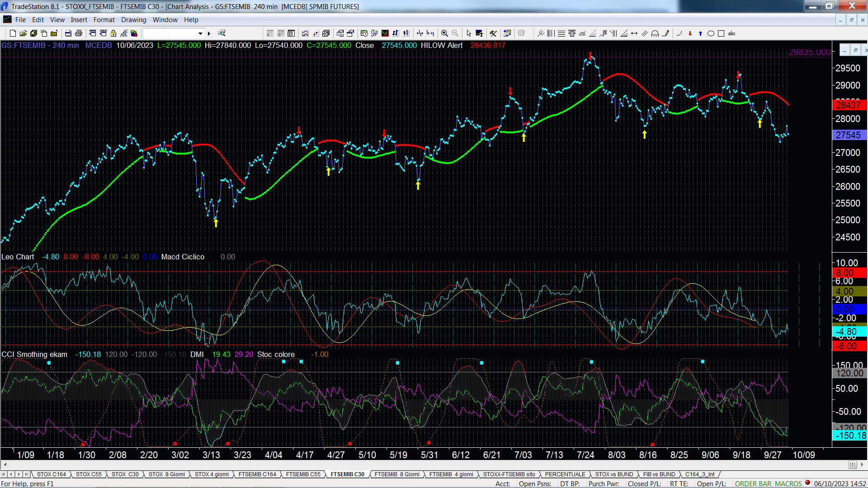Click the play arrow next to symbol box
The width and height of the screenshot is (868, 488).
pyautogui.click(x=209, y=33)
